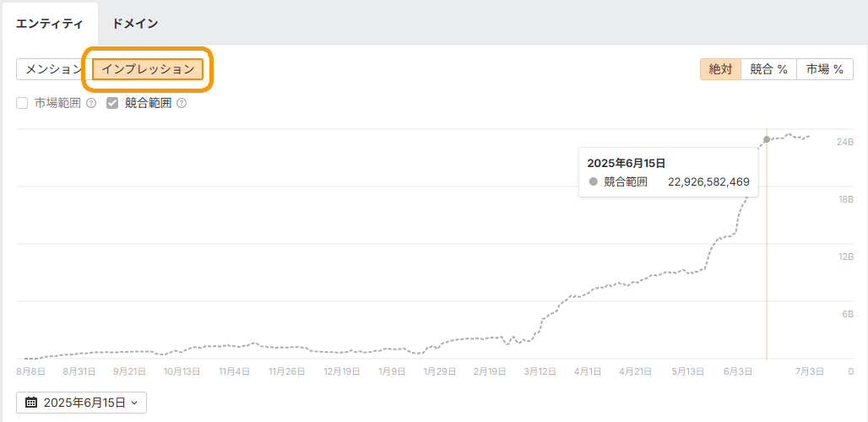The height and width of the screenshot is (422, 868).
Task: Click the gray legend dot in tooltip
Action: (594, 181)
